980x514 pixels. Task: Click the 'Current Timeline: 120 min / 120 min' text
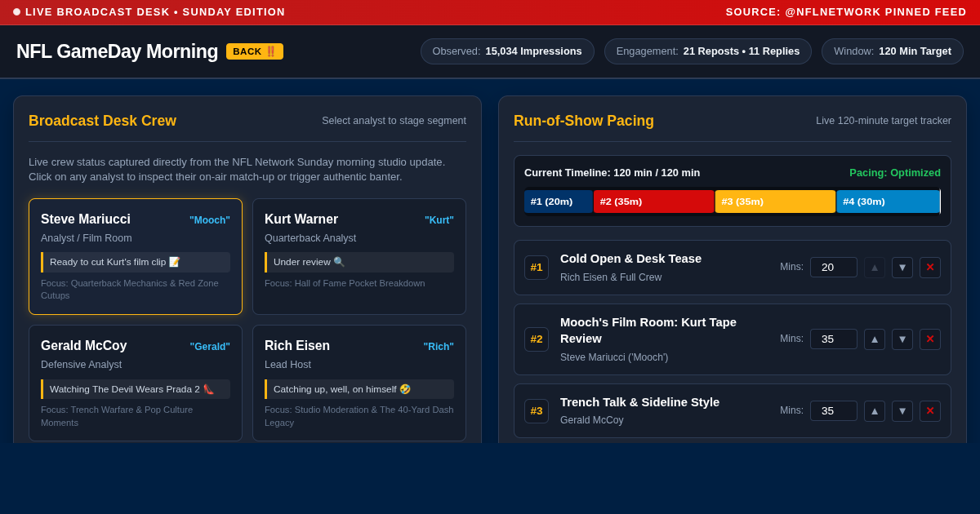[x=612, y=173]
